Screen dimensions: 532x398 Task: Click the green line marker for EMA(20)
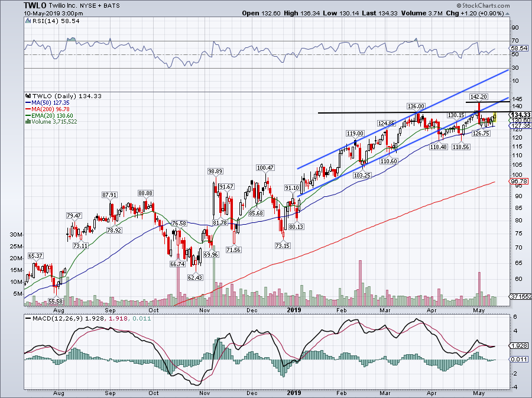point(28,116)
